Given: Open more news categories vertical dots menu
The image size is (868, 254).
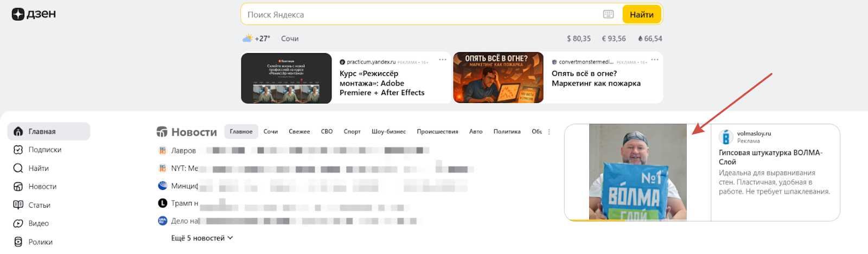Looking at the screenshot, I should pyautogui.click(x=549, y=132).
